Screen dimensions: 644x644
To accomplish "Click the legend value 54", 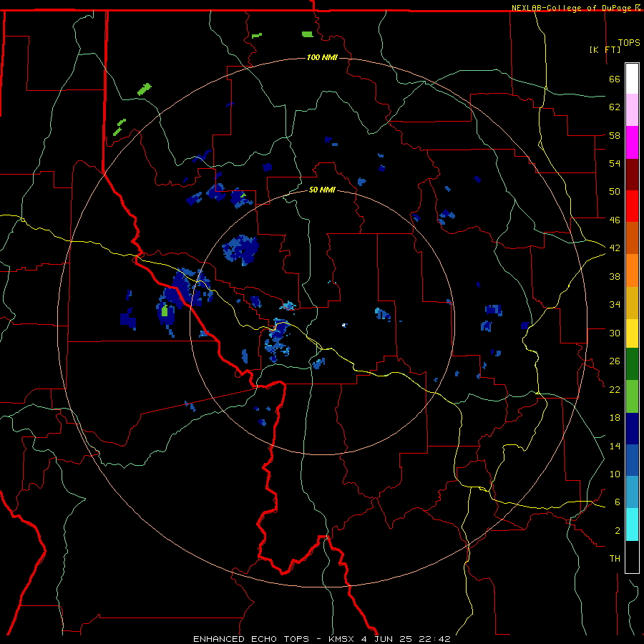I will click(615, 163).
